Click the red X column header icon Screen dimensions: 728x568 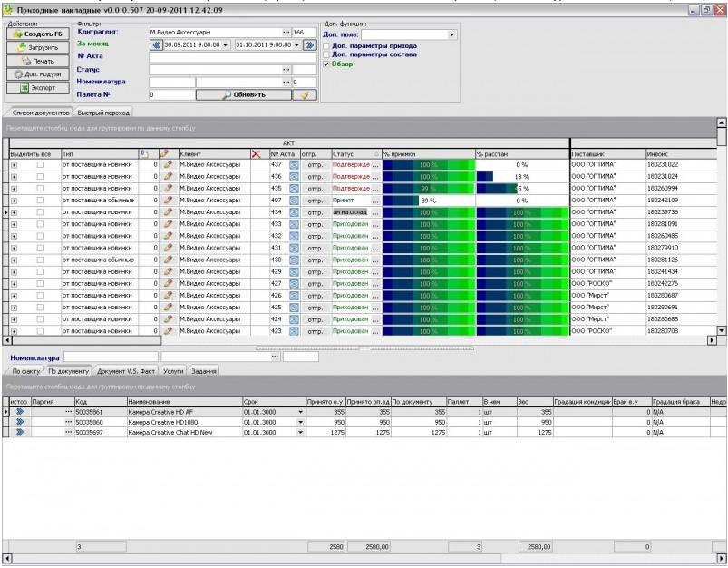click(x=256, y=153)
